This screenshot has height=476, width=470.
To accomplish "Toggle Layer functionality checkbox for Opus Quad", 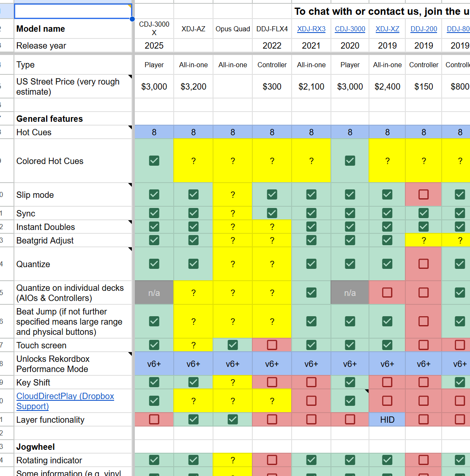I will [x=233, y=419].
